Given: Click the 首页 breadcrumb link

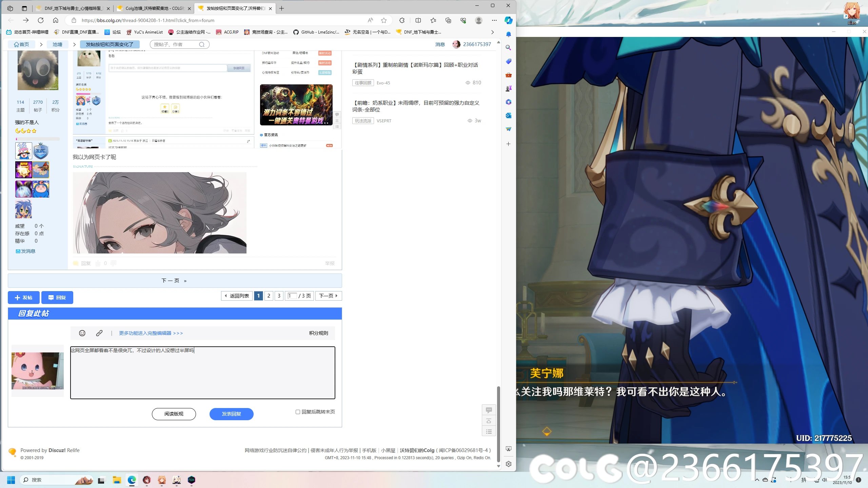Looking at the screenshot, I should point(21,44).
